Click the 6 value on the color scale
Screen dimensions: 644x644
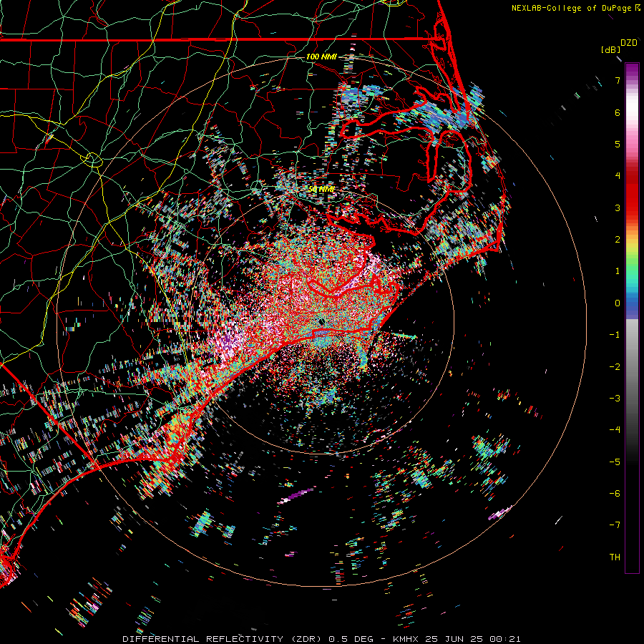618,112
